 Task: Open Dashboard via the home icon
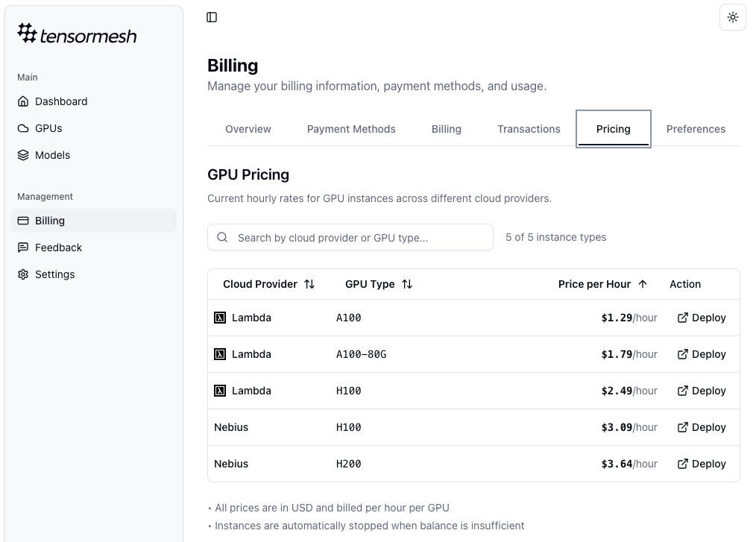23,101
